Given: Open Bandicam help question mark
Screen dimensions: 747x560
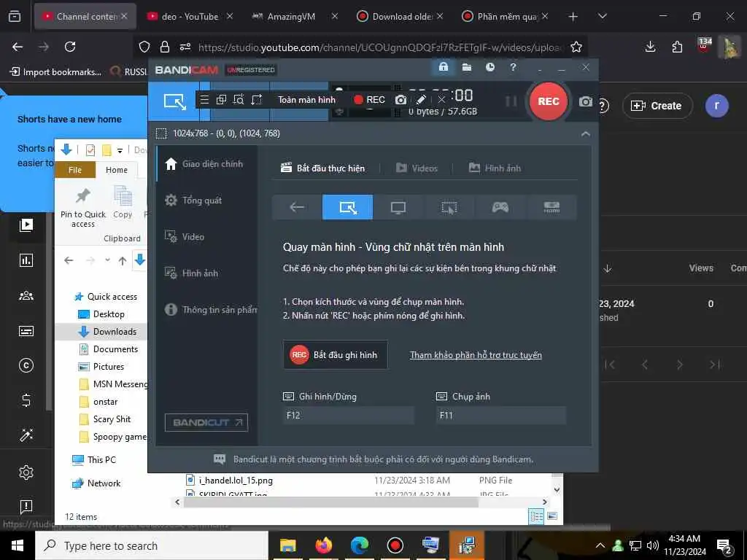Looking at the screenshot, I should click(513, 67).
